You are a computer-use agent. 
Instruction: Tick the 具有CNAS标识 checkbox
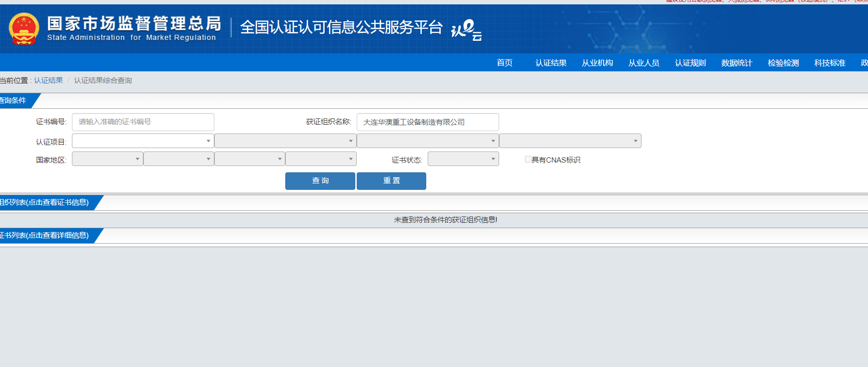click(528, 159)
